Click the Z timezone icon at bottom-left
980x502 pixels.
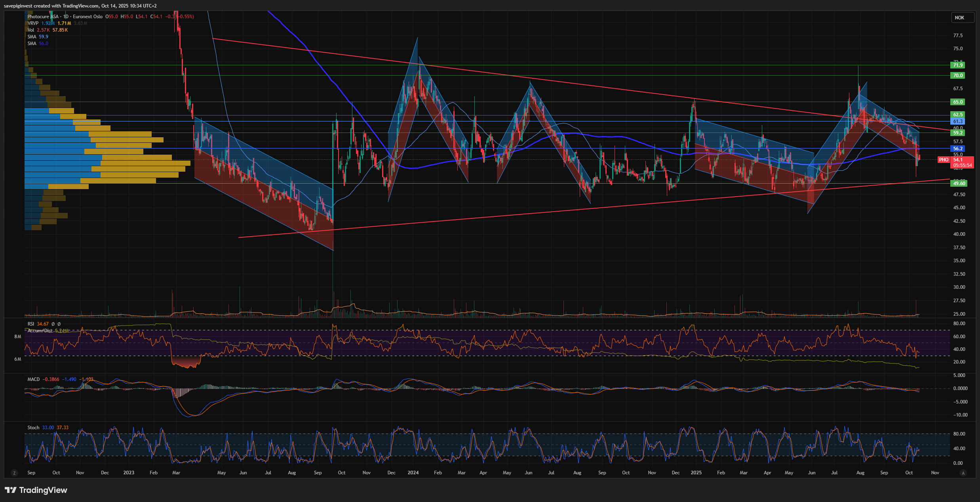tap(14, 473)
